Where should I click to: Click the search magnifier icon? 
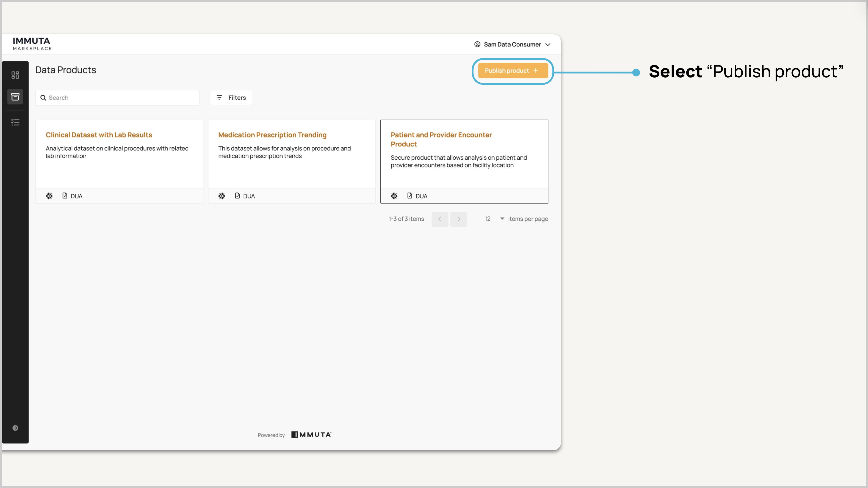coord(43,98)
